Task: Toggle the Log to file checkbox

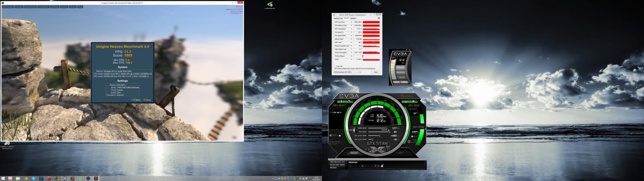Action: [x=336, y=66]
